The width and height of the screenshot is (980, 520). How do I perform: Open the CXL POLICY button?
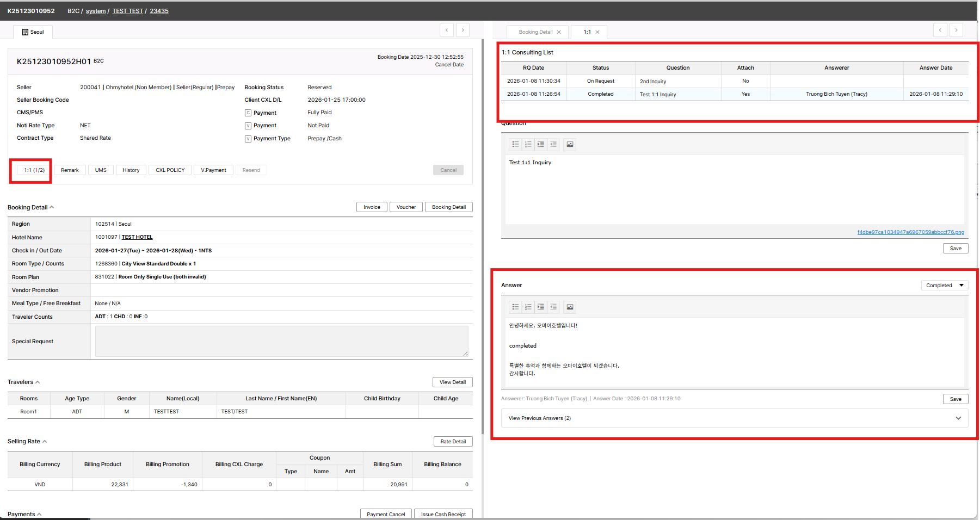(170, 170)
